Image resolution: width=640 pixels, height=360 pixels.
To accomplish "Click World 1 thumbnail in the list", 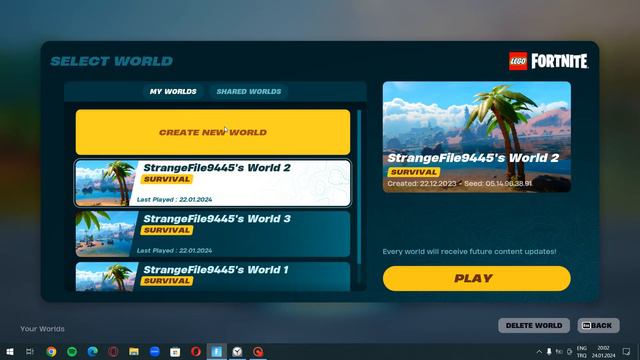I will tap(106, 277).
